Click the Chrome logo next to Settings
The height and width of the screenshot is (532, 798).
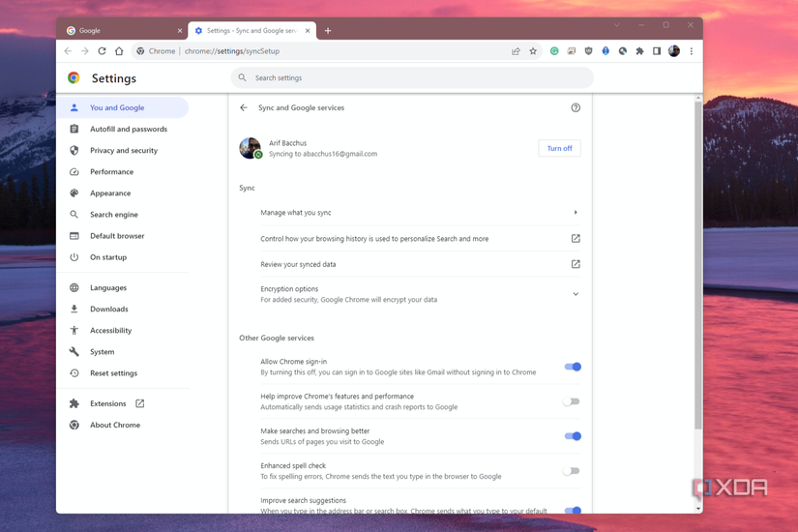pyautogui.click(x=74, y=77)
